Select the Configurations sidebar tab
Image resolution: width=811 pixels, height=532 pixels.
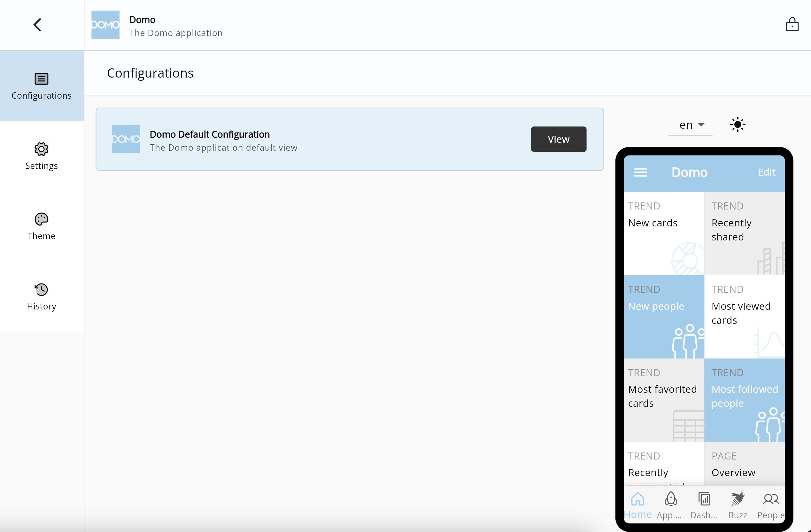coord(42,86)
